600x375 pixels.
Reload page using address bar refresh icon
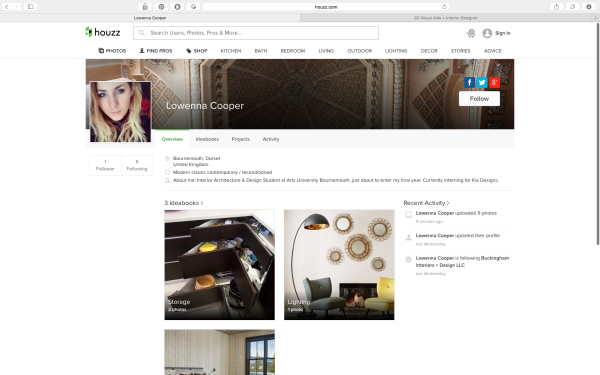click(x=444, y=7)
